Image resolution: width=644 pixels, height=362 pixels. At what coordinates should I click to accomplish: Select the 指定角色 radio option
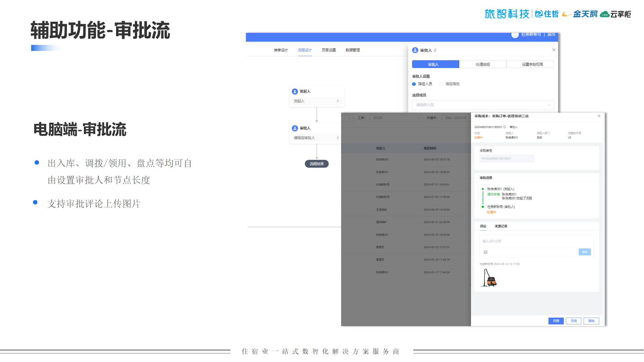tap(441, 84)
